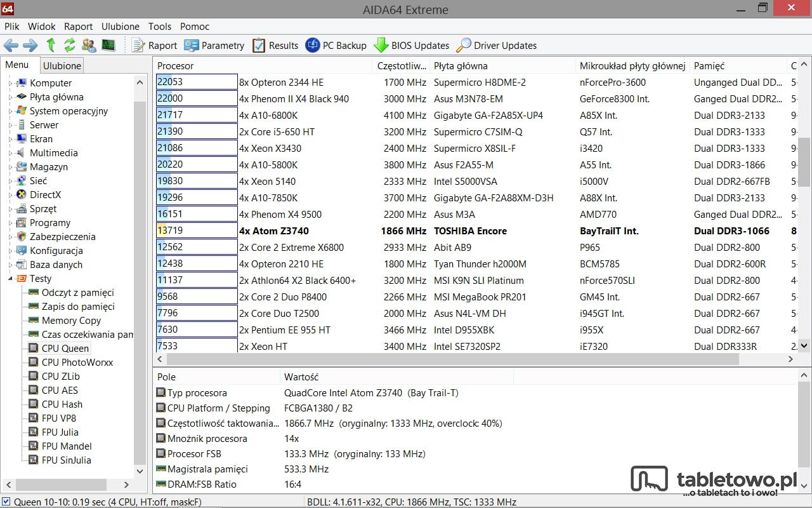The height and width of the screenshot is (508, 812).
Task: Open the Raport toolbar button
Action: pos(155,45)
